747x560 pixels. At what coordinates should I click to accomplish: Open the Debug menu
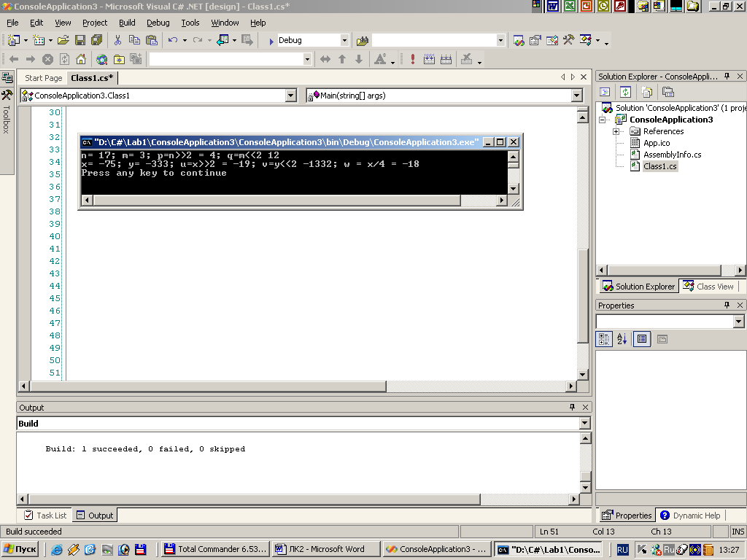158,23
